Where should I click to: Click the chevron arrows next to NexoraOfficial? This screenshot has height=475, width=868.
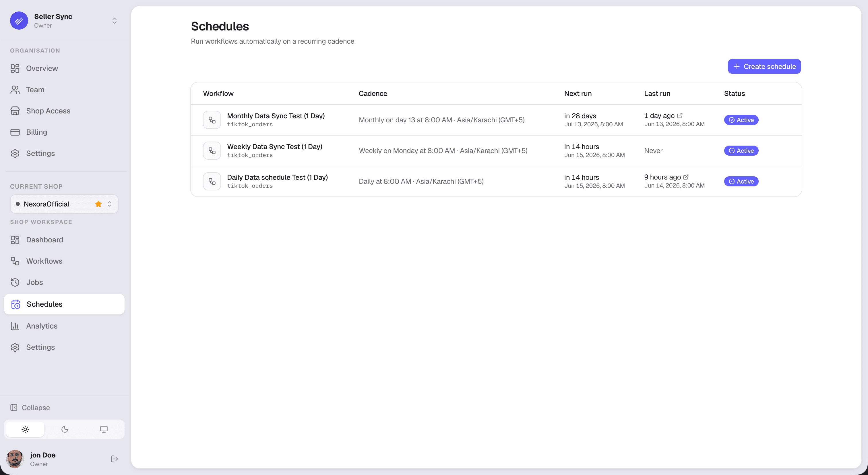(109, 204)
